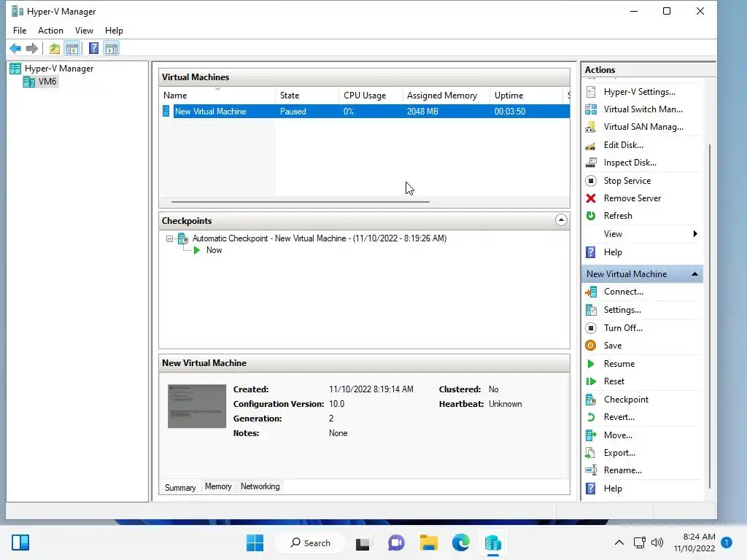Image resolution: width=747 pixels, height=560 pixels.
Task: Open File Explorer from taskbar
Action: click(x=428, y=542)
